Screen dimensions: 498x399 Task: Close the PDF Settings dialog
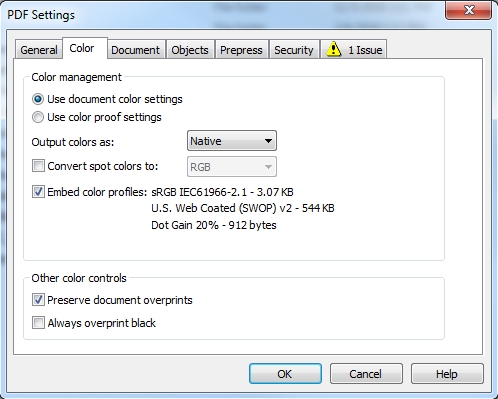[x=468, y=10]
